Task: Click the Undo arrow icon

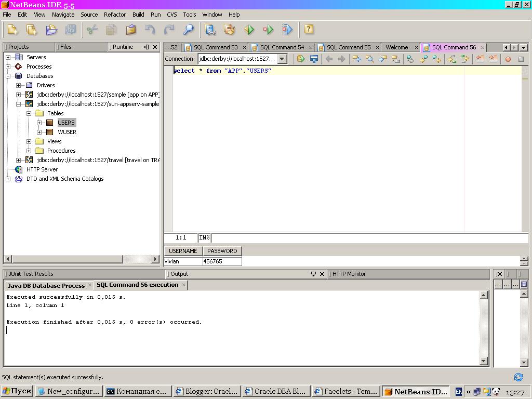Action: [x=150, y=30]
